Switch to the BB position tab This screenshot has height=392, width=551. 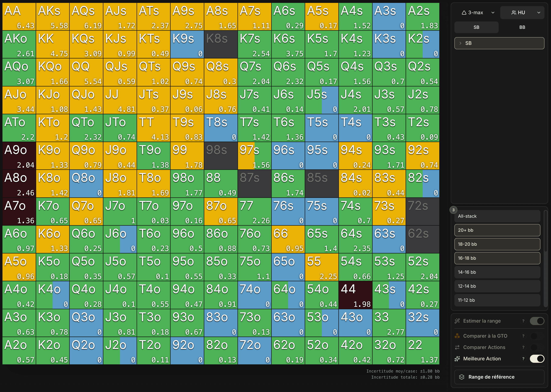coord(522,27)
